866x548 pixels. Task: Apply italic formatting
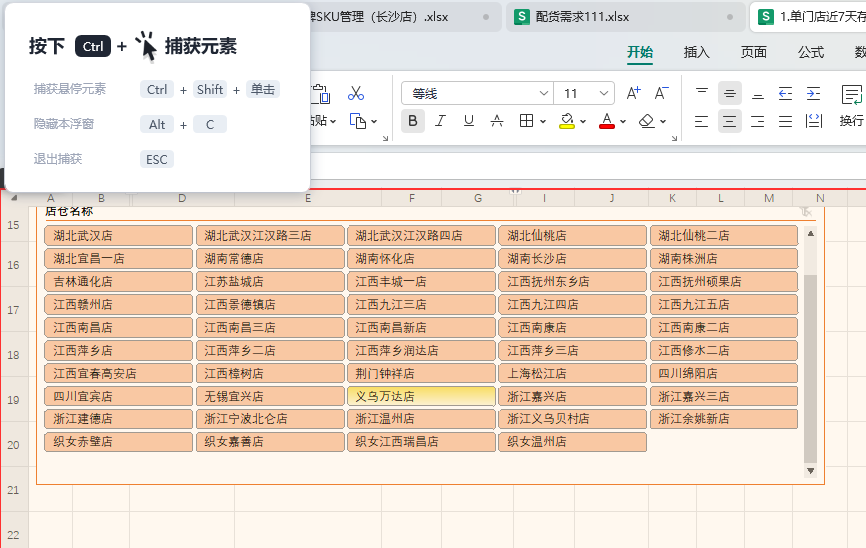[x=441, y=121]
